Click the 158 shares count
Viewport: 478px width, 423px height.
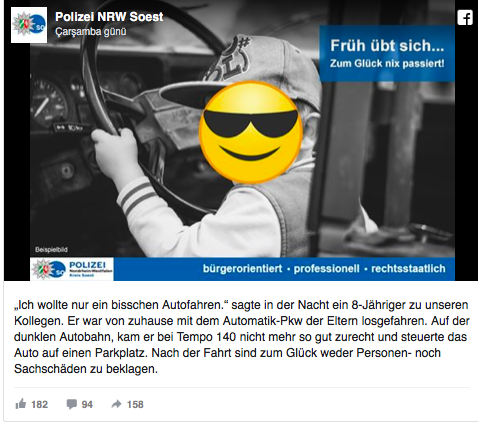[x=135, y=404]
